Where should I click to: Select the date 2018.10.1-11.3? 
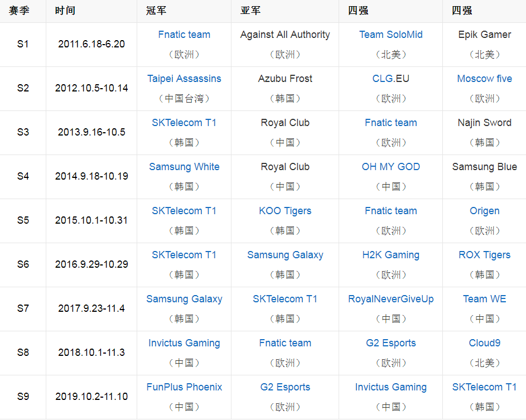91,353
